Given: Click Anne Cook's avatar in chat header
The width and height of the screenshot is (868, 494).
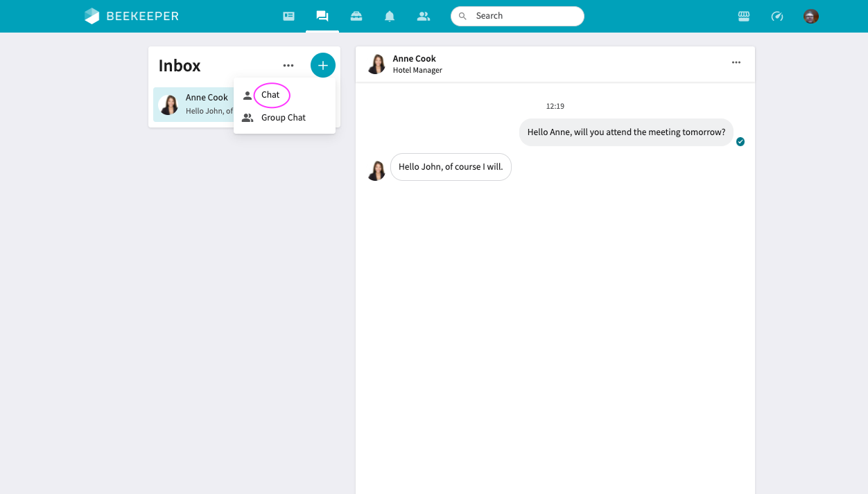Looking at the screenshot, I should (x=376, y=64).
